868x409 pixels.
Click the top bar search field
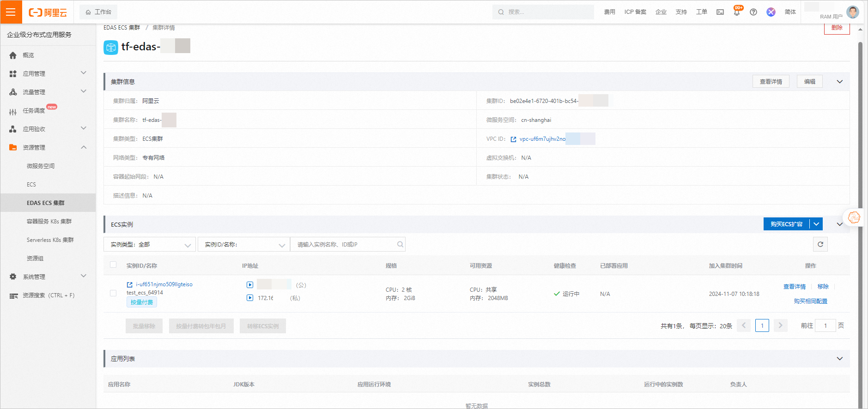(x=543, y=12)
